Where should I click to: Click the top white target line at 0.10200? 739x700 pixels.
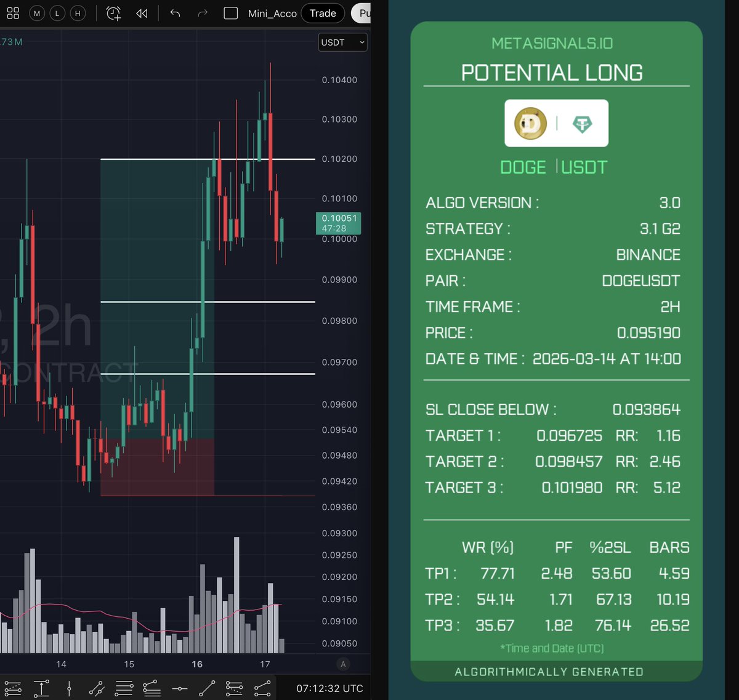pos(208,159)
